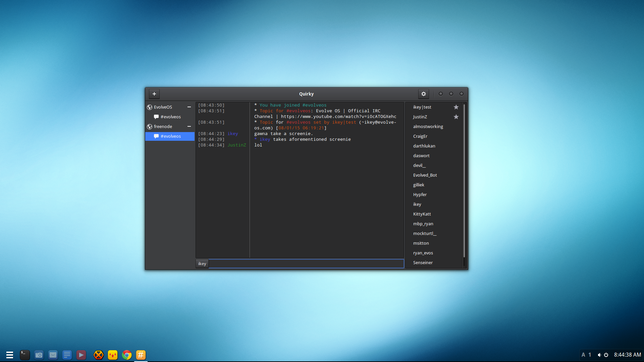Click the [08:44:23] timestamp in chat
Screen dimensions: 644x362
coord(211,134)
